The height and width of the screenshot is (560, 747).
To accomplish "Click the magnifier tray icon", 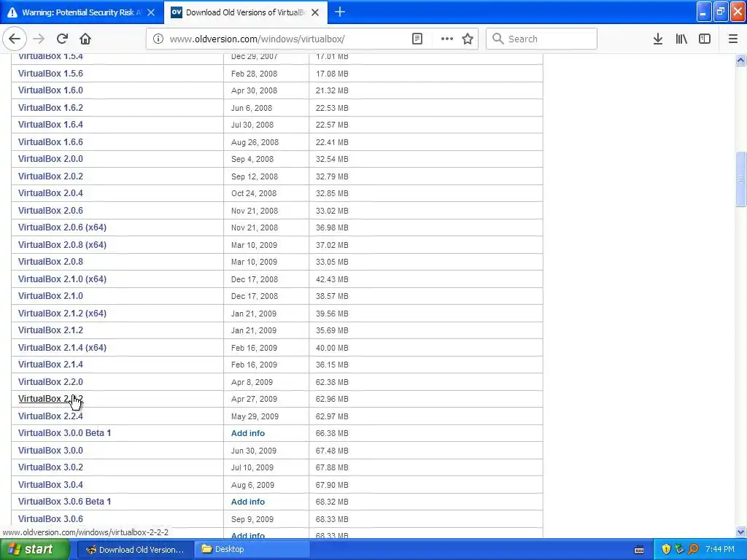I will tap(694, 550).
